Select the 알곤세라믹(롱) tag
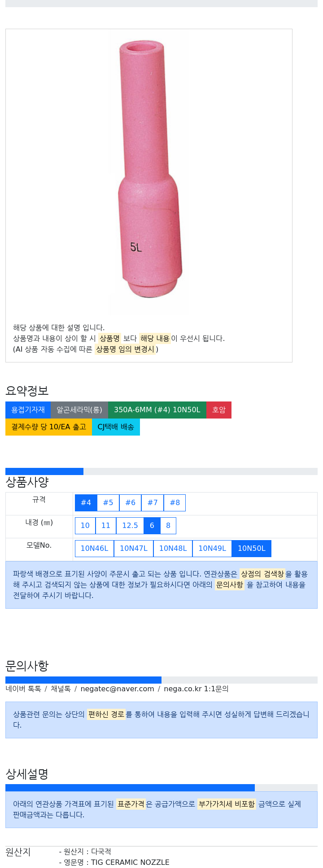The width and height of the screenshot is (323, 868). click(x=79, y=410)
